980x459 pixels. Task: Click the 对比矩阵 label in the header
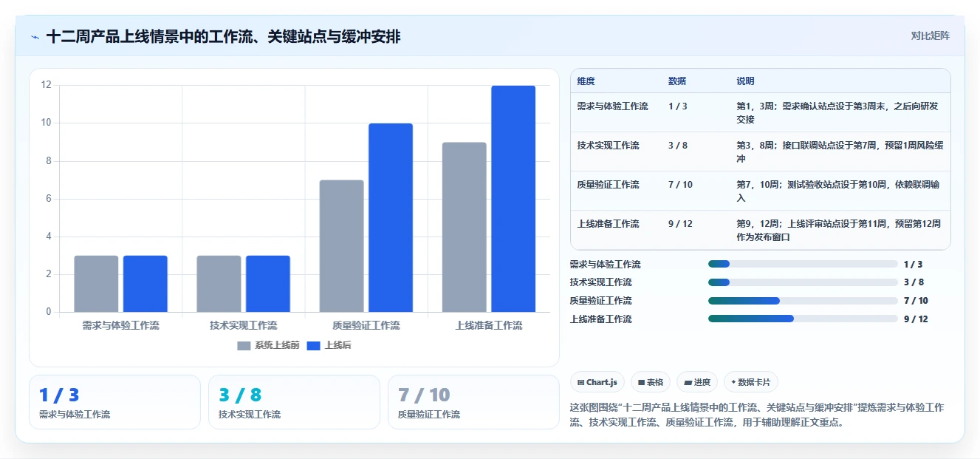[930, 35]
